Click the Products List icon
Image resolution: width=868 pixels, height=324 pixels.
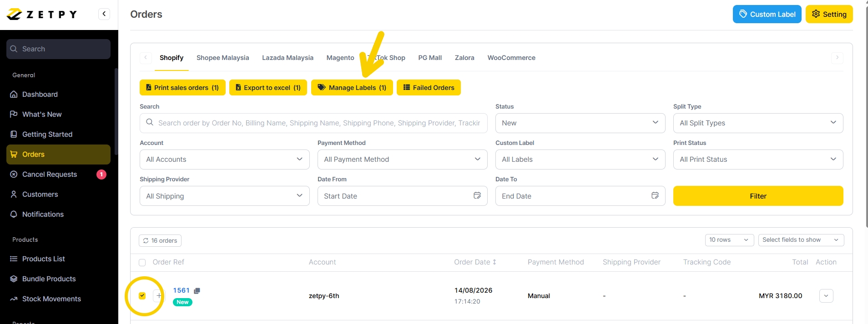(14, 259)
